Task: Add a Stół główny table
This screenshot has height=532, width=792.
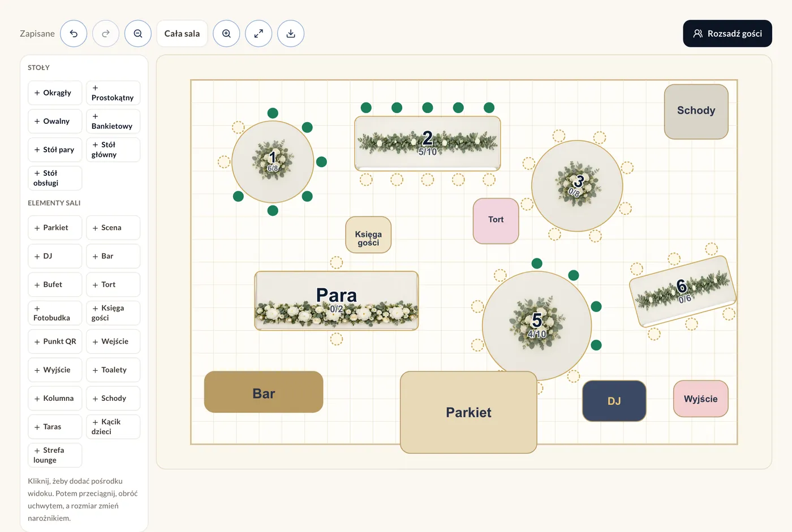Action: point(113,150)
